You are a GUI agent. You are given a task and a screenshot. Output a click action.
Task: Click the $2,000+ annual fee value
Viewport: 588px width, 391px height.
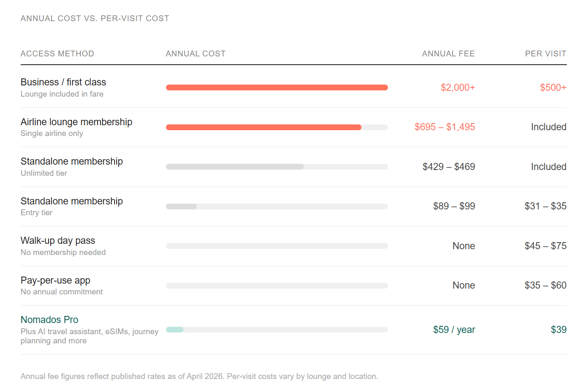pyautogui.click(x=458, y=87)
